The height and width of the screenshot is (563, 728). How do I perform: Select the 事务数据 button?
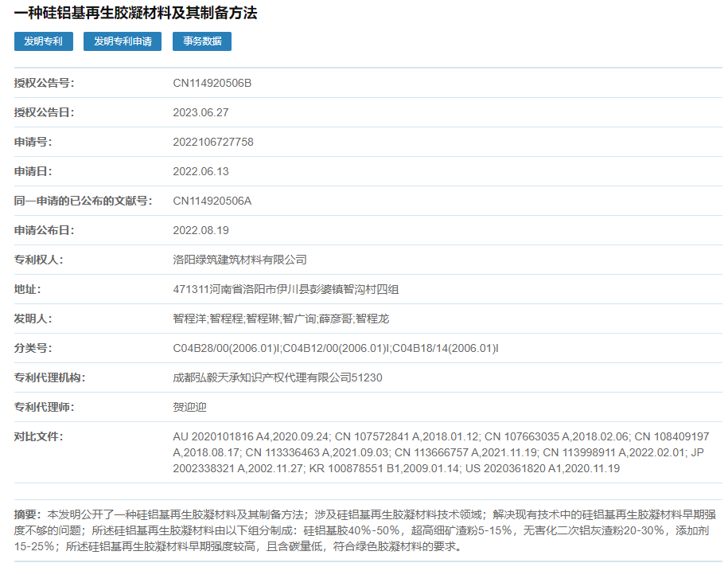coord(202,41)
